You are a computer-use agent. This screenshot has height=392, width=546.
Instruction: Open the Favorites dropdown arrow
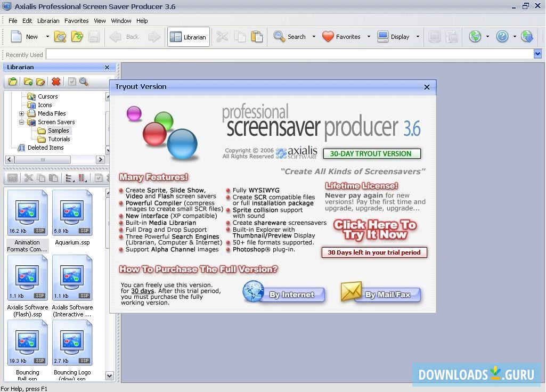pos(369,37)
